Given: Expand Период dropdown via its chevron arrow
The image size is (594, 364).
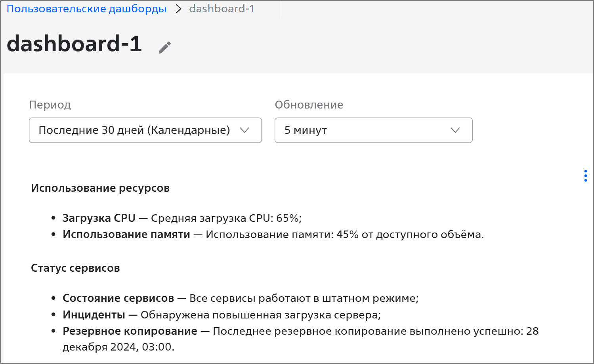Looking at the screenshot, I should (244, 130).
